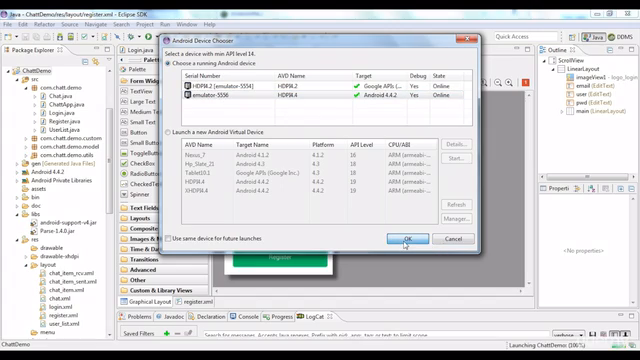Image resolution: width=640 pixels, height=360 pixels.
Task: Click the Lint check mark toolbar icon
Action: (x=84, y=37)
